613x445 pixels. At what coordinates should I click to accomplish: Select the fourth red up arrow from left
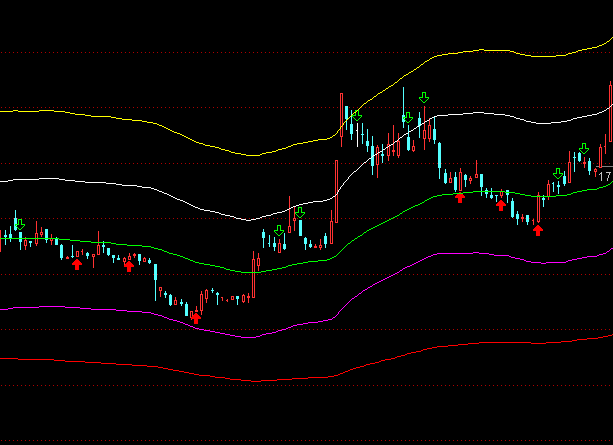[x=460, y=197]
